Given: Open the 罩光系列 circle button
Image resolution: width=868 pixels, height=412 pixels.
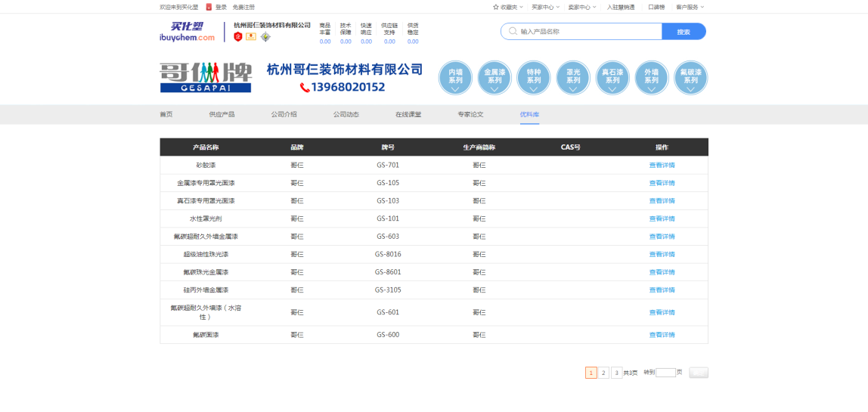Looking at the screenshot, I should point(573,78).
